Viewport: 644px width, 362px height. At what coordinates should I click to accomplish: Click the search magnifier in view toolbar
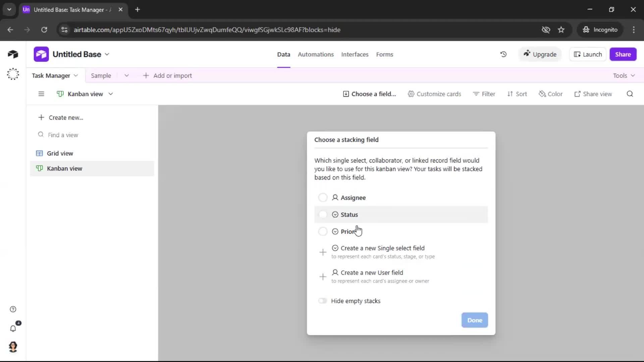[630, 94]
